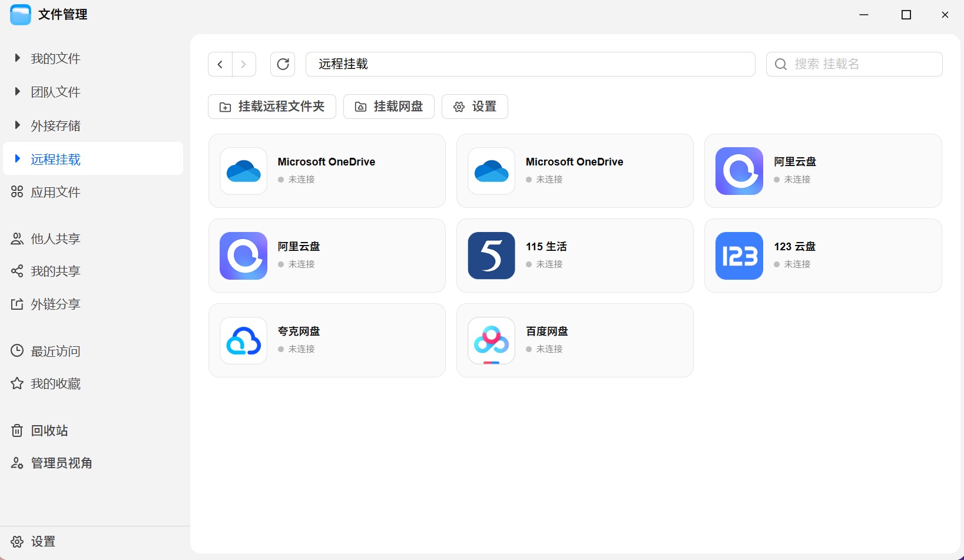Click the 远程挂载 address path field

pyautogui.click(x=530, y=64)
